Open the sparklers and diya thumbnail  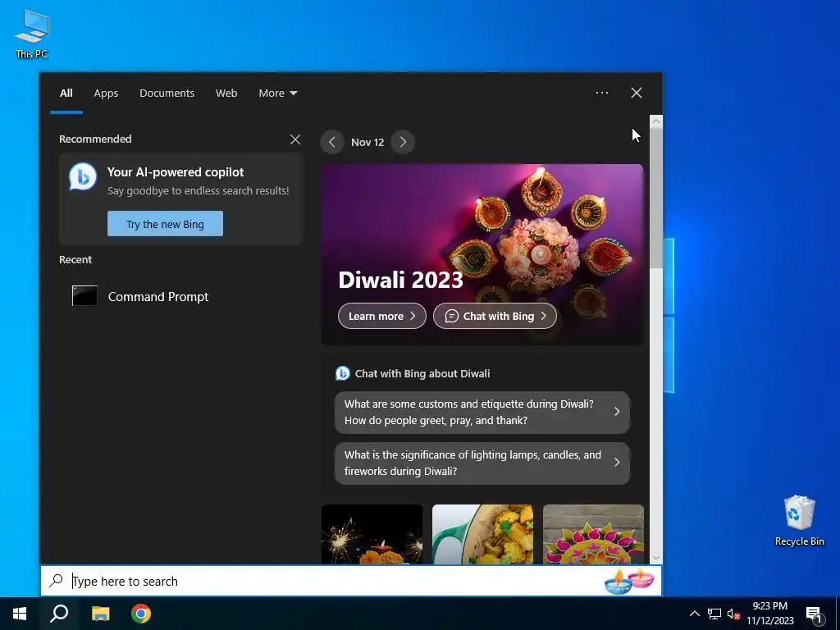click(372, 534)
